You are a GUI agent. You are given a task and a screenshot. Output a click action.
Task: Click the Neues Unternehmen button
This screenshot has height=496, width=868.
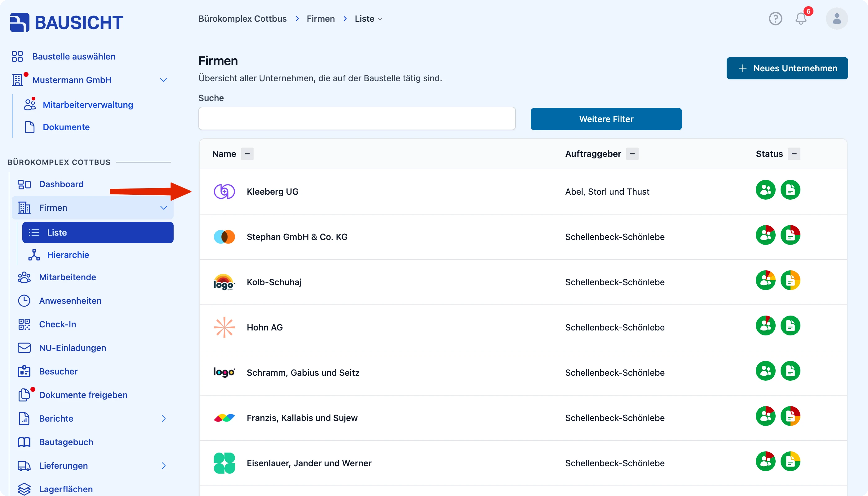tap(787, 68)
